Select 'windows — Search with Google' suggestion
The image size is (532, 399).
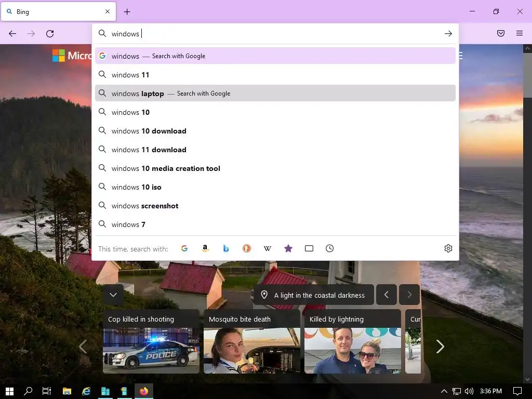point(275,56)
